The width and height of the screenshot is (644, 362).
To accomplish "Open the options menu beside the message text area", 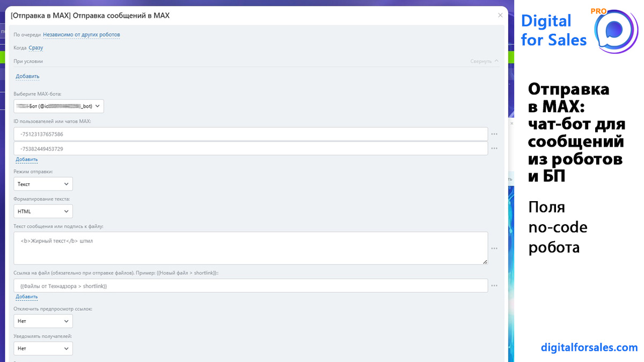I will (494, 248).
